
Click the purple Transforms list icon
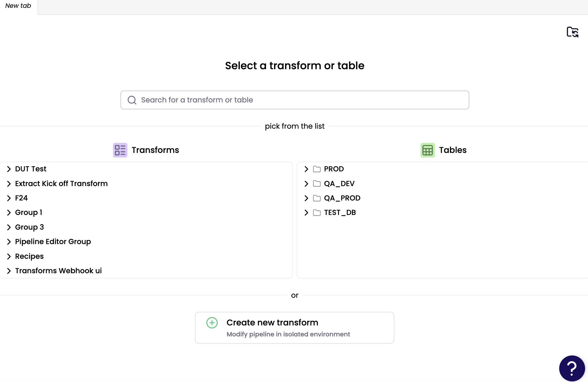coord(120,150)
